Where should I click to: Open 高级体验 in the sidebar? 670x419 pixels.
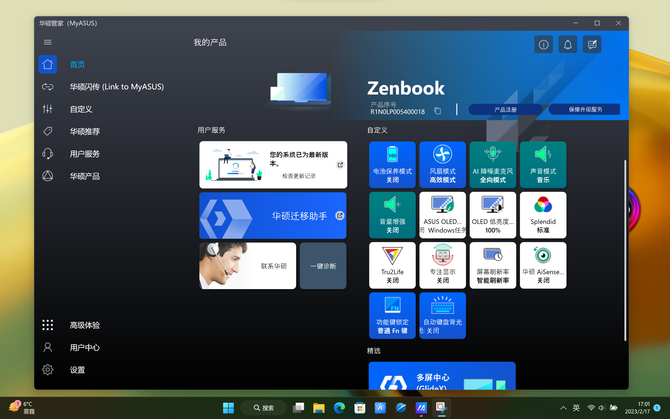[x=85, y=325]
